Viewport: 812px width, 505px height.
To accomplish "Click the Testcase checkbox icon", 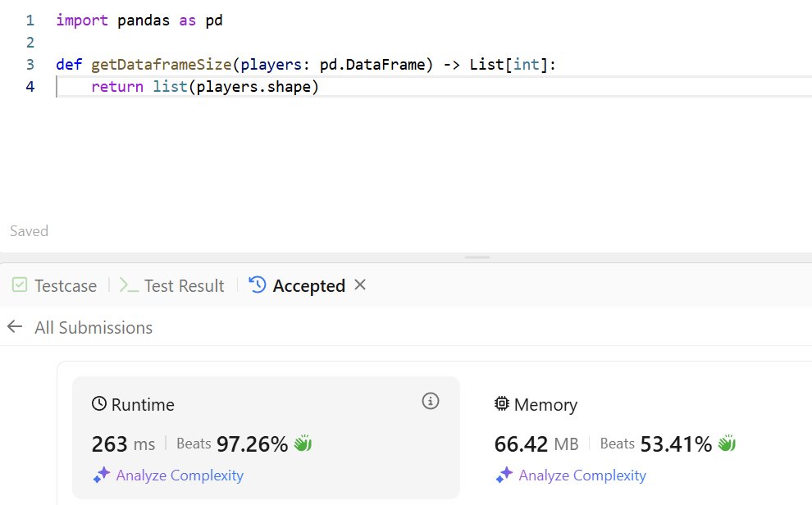I will point(20,285).
